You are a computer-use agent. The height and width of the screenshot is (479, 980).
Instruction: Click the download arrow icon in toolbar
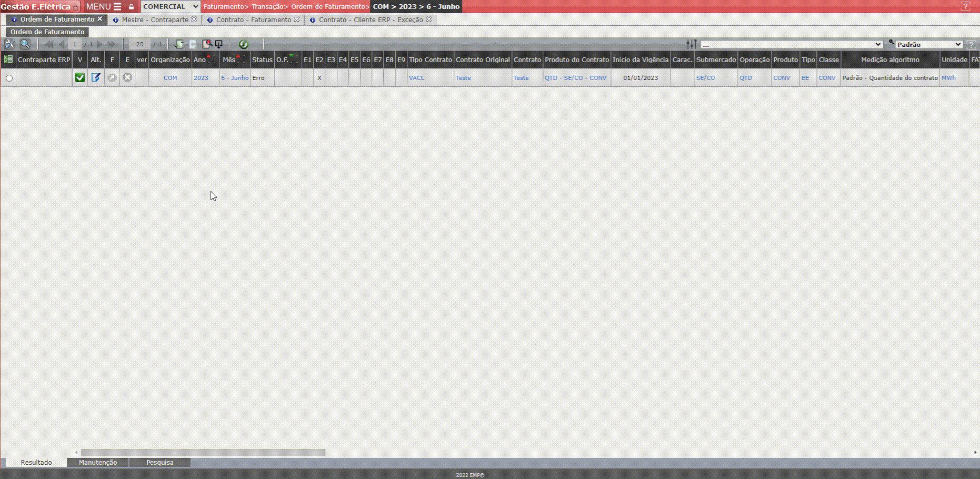219,44
